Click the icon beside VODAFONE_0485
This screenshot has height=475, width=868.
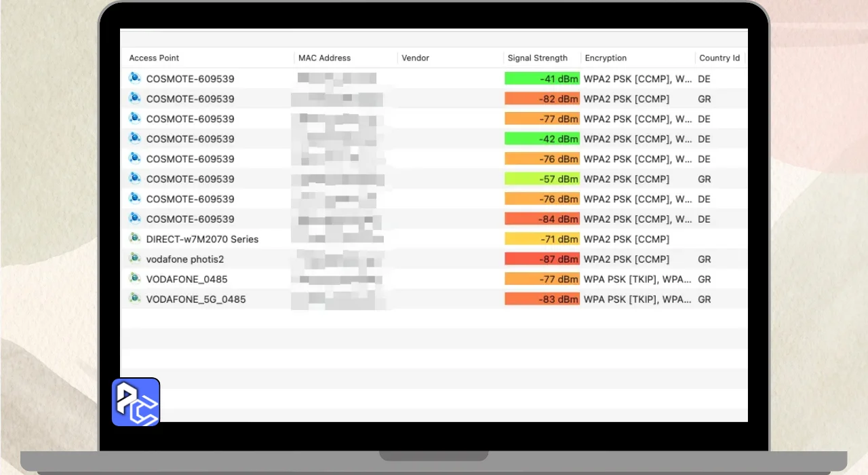click(x=134, y=278)
